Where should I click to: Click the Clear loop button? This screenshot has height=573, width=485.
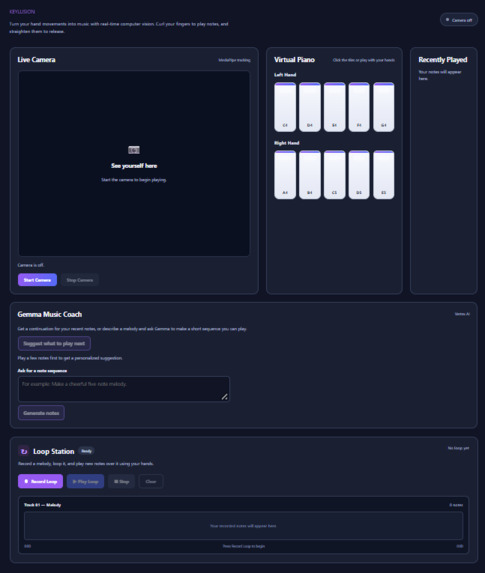151,481
